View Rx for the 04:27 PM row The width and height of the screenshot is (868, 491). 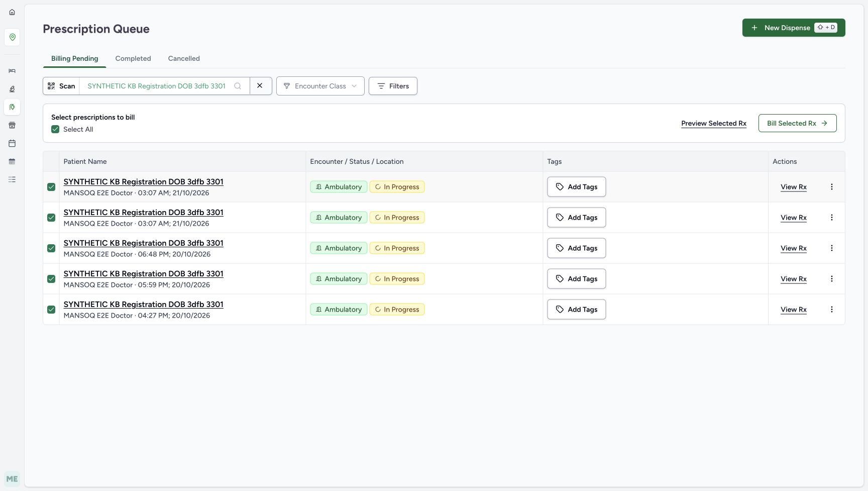[794, 310]
